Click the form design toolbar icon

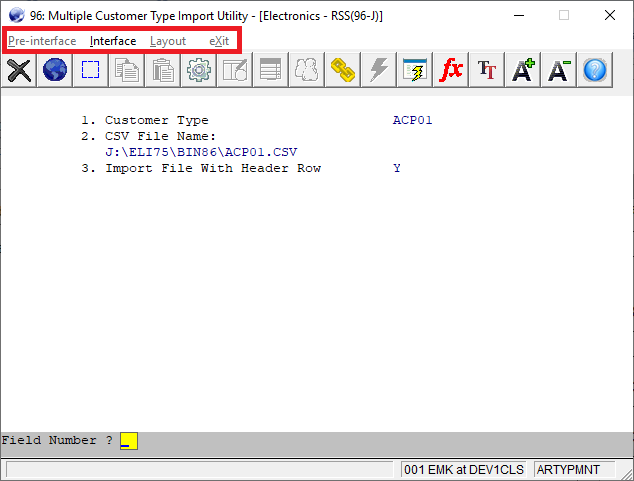point(235,70)
